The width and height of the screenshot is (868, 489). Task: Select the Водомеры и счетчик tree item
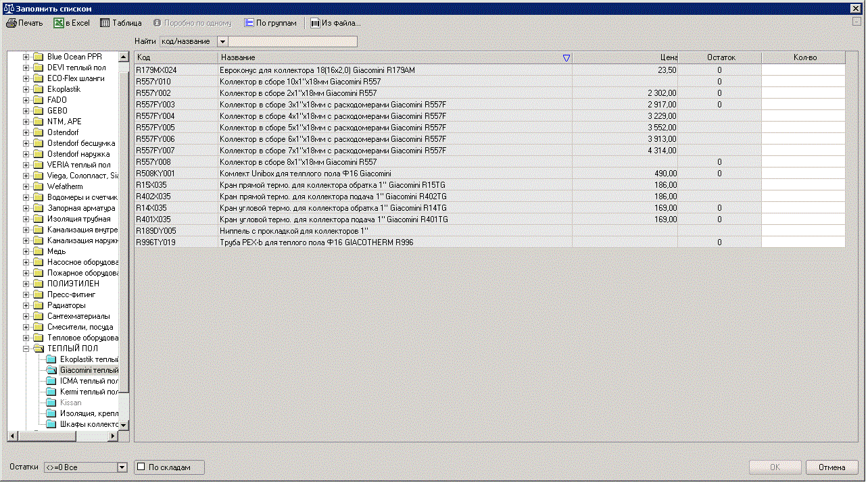[x=82, y=197]
